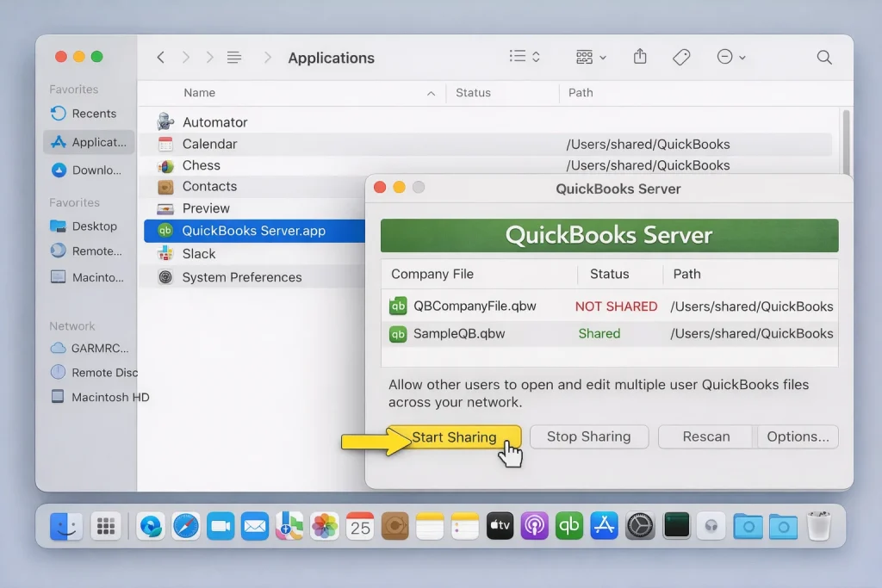Open Apple TV from the Dock

pyautogui.click(x=500, y=527)
